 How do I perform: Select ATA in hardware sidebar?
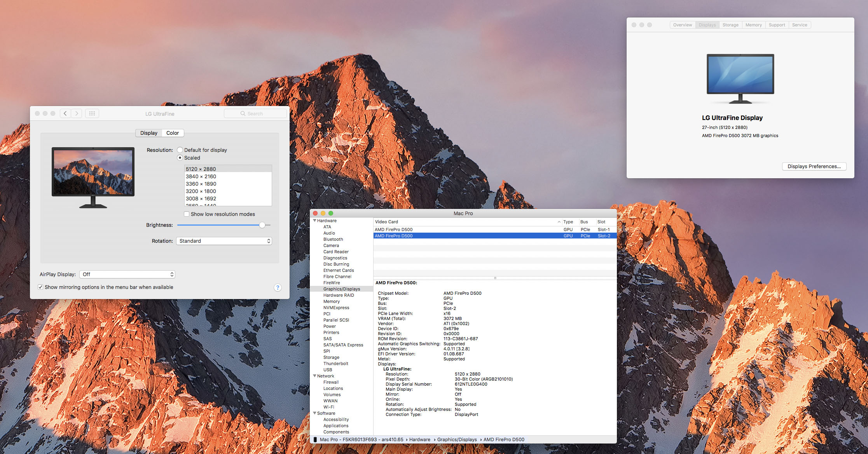click(327, 227)
